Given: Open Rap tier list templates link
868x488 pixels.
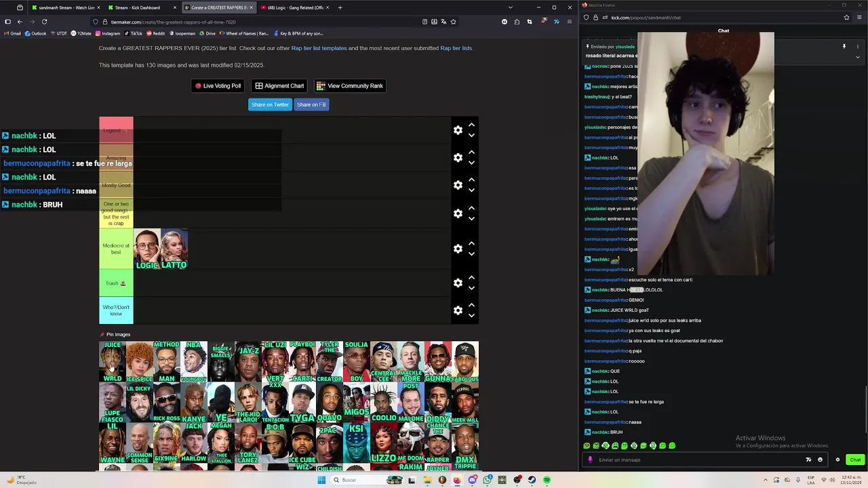Looking at the screenshot, I should [x=319, y=48].
